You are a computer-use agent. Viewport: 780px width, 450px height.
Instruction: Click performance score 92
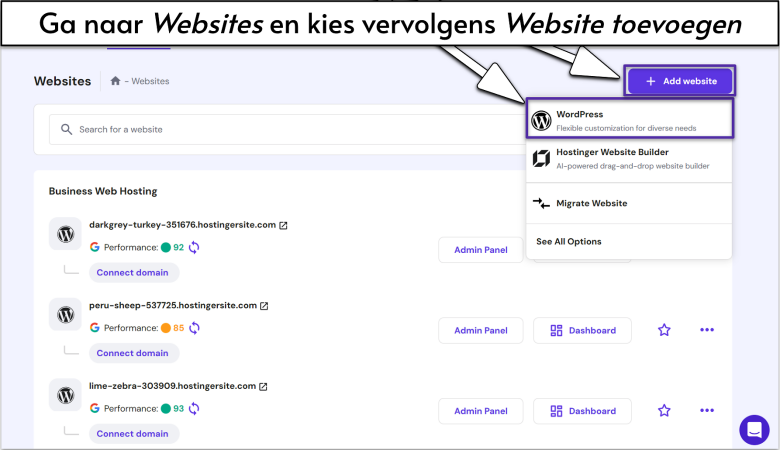point(179,247)
